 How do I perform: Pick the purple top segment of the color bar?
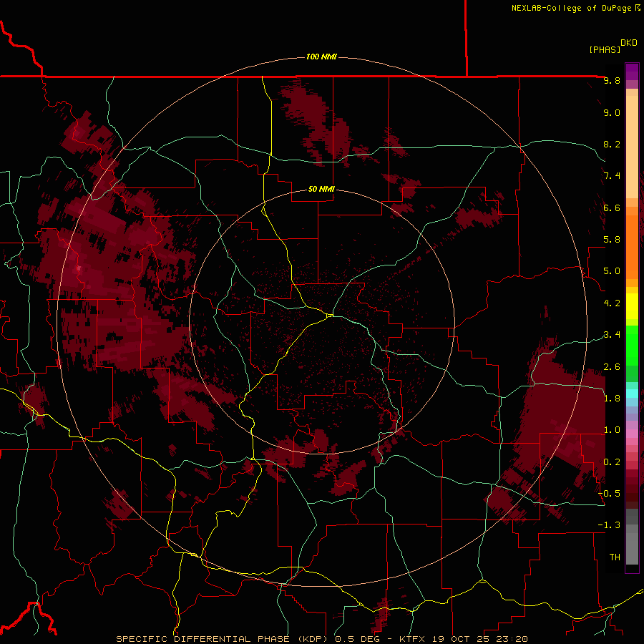coord(632,72)
